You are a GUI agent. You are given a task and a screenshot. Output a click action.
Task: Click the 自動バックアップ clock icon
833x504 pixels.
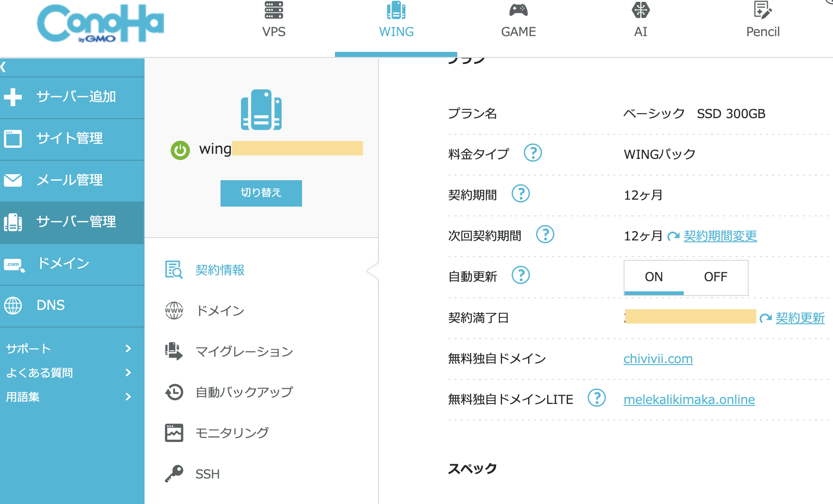174,392
